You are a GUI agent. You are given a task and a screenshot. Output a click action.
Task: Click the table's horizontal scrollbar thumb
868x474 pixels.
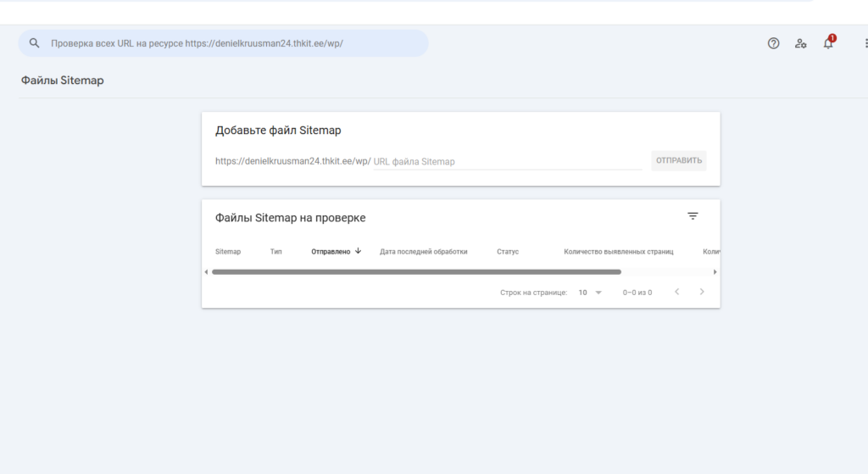(x=415, y=272)
